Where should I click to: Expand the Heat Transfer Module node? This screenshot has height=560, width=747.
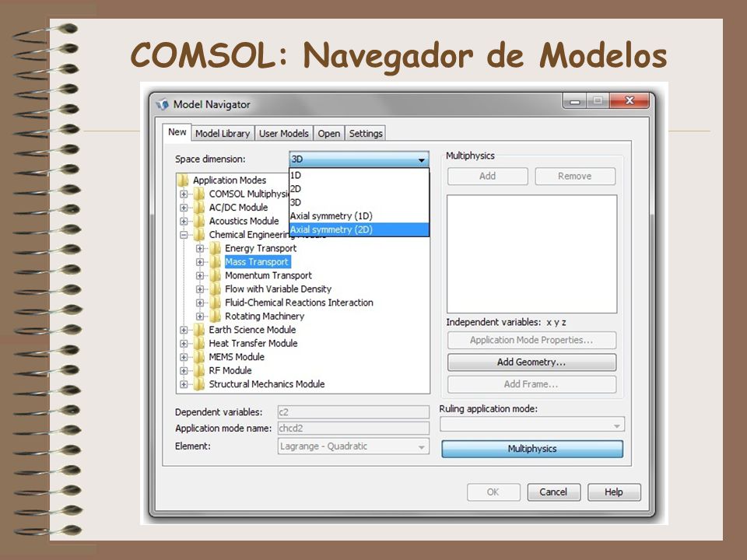tap(184, 343)
